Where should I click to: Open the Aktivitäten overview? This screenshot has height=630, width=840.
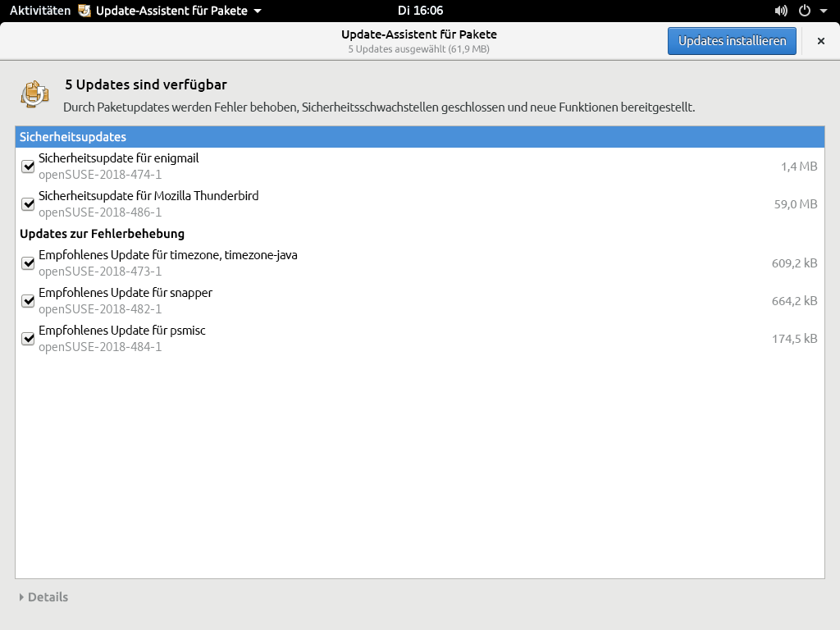click(40, 11)
